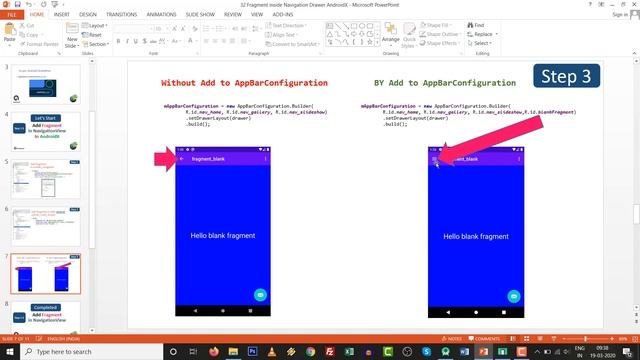Toggle Italic formatting
The height and width of the screenshot is (360, 640).
click(127, 41)
